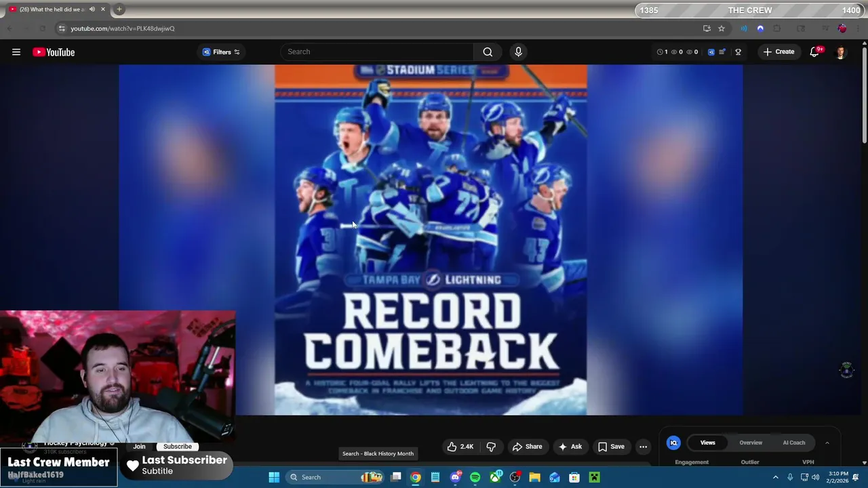Mute the tab via speaker icon

(92, 9)
